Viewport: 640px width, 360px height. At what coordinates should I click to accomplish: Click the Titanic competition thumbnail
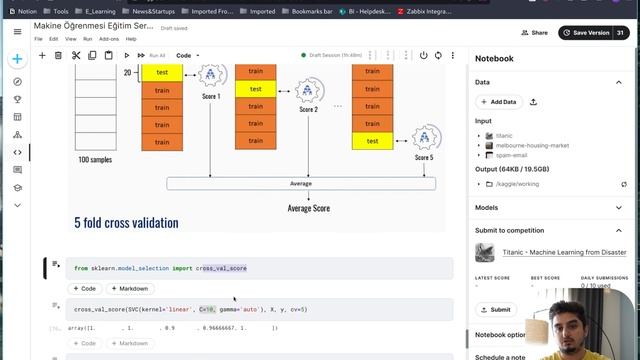click(485, 253)
